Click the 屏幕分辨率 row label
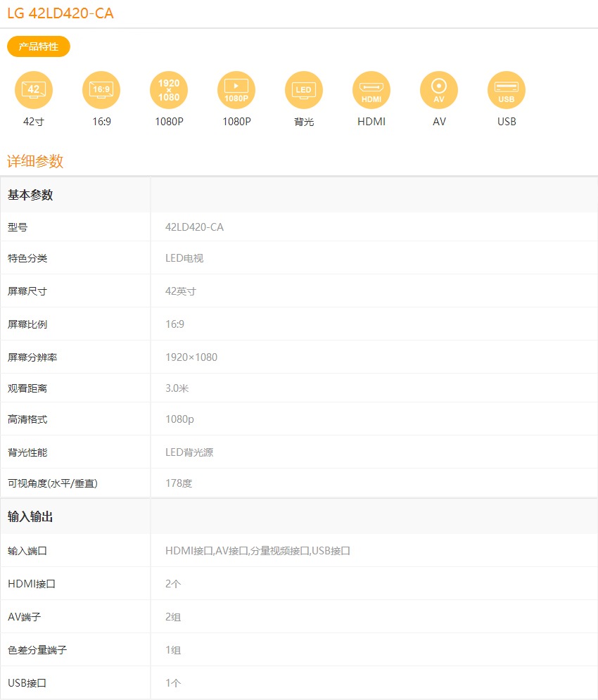Screen dimensions: 598x700 32,357
